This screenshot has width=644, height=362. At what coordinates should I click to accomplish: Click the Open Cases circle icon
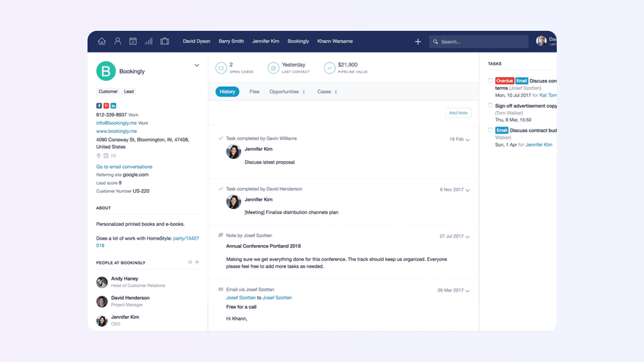pos(221,68)
